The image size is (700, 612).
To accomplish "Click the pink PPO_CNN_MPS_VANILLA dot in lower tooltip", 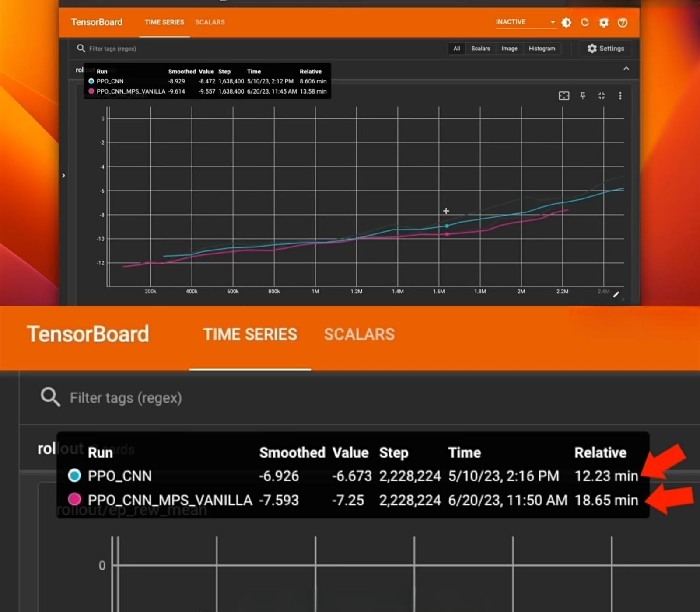I will pyautogui.click(x=74, y=499).
